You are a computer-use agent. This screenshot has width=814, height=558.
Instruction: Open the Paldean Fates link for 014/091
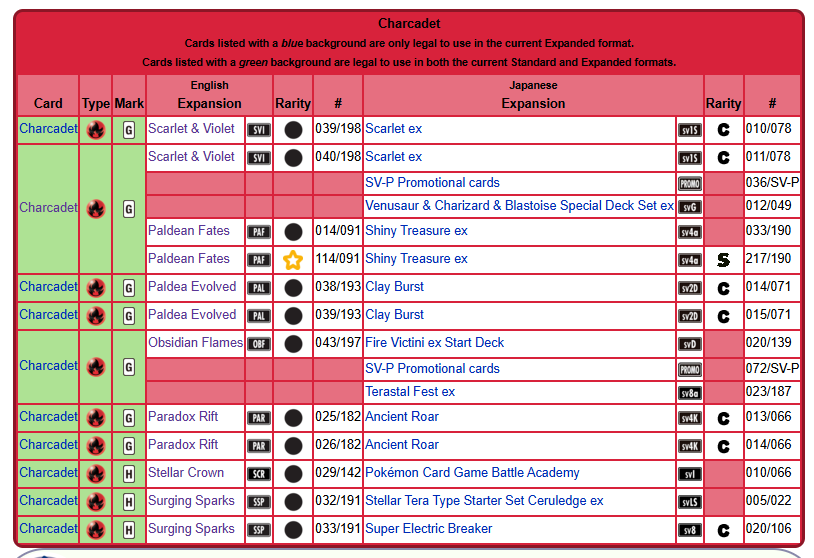(188, 230)
